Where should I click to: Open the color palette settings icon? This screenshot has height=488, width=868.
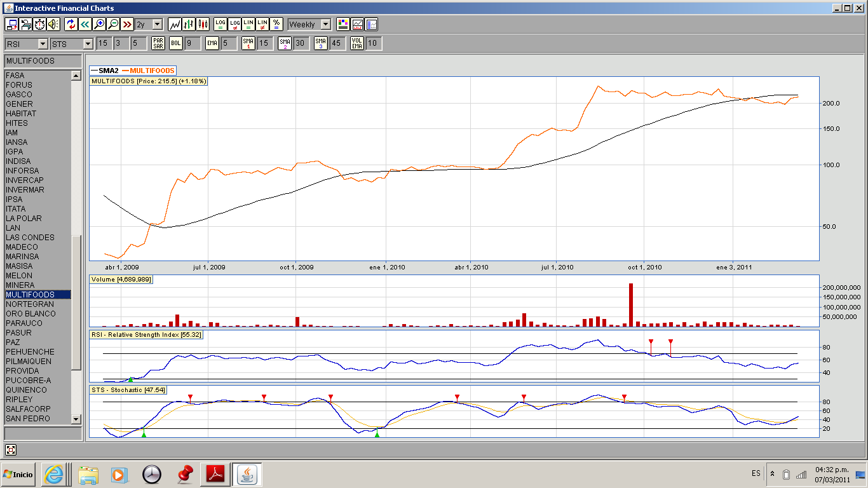point(343,24)
